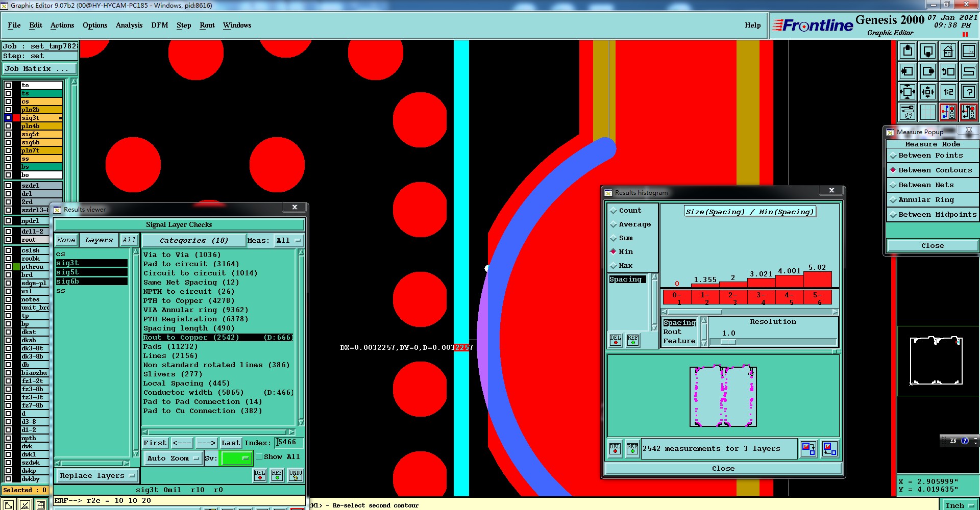Open the Rout menu
980x510 pixels.
(x=207, y=25)
